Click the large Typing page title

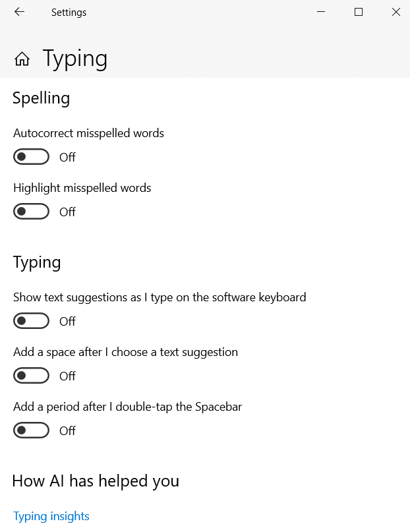click(x=75, y=59)
